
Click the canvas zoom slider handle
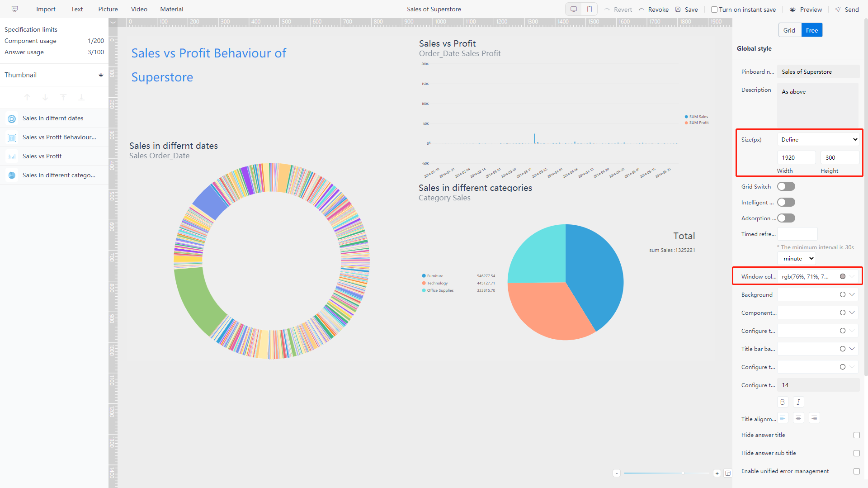coord(683,473)
